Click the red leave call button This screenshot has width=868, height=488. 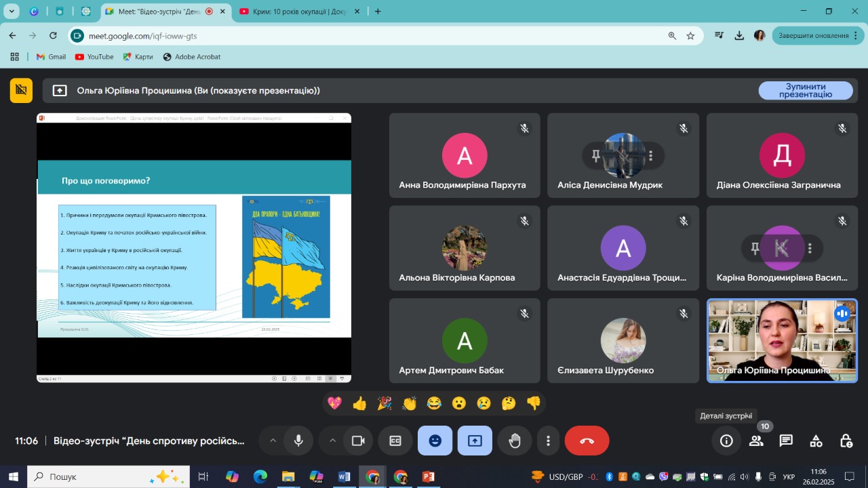587,441
